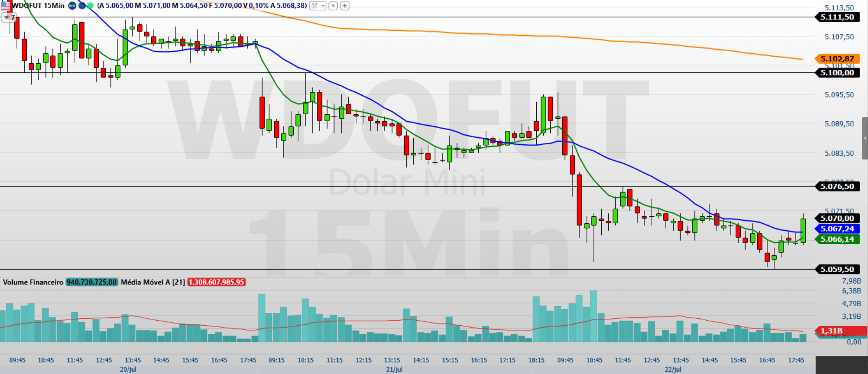The width and height of the screenshot is (868, 374).
Task: Select the 5.100,00 price level label
Action: (837, 72)
